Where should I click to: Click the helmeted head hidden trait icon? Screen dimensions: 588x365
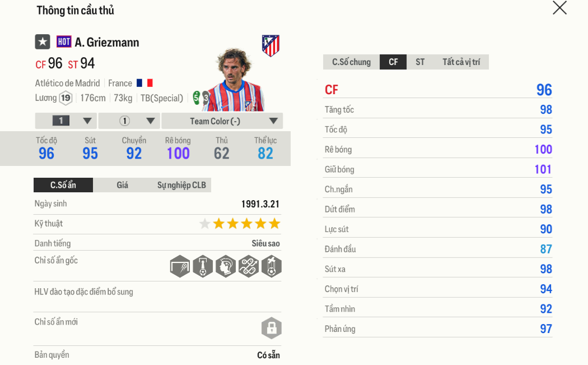click(226, 266)
